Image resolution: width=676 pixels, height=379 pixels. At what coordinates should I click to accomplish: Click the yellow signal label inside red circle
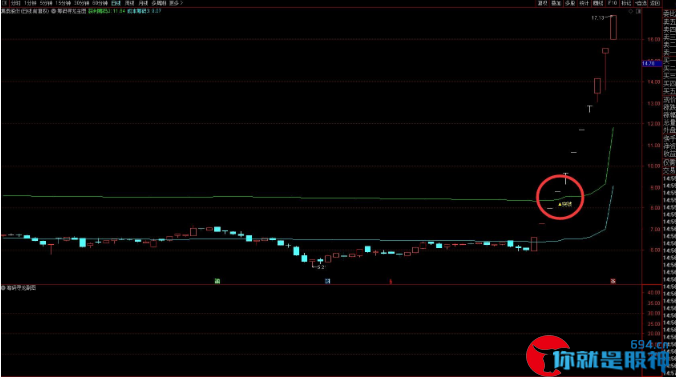565,204
